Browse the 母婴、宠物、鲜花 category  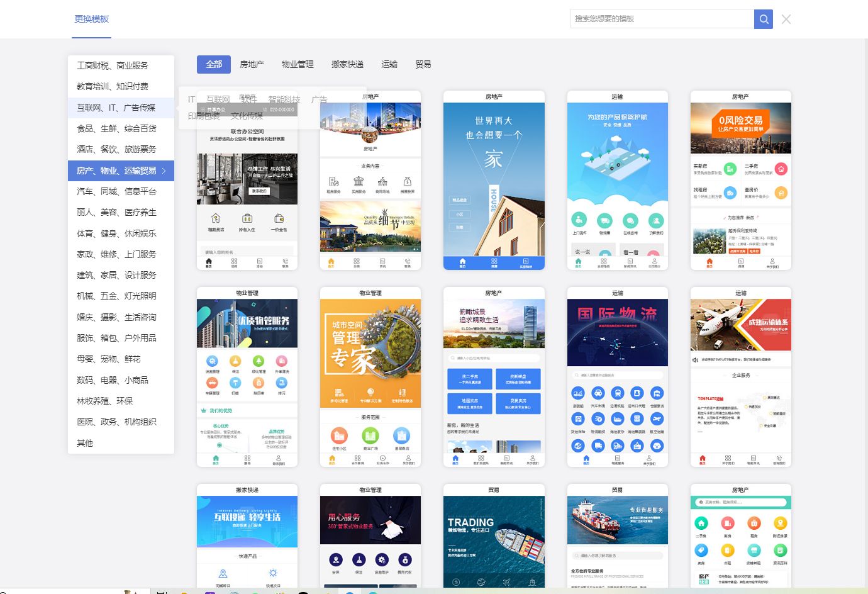(121, 359)
